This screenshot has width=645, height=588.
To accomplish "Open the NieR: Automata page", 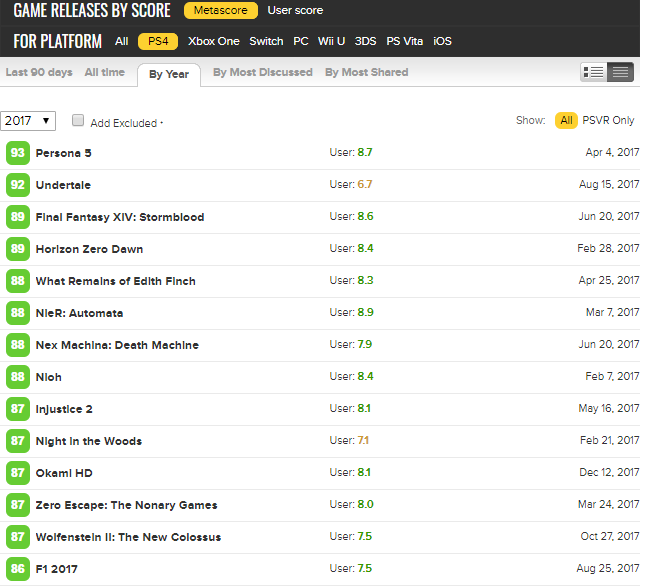I will tap(79, 313).
